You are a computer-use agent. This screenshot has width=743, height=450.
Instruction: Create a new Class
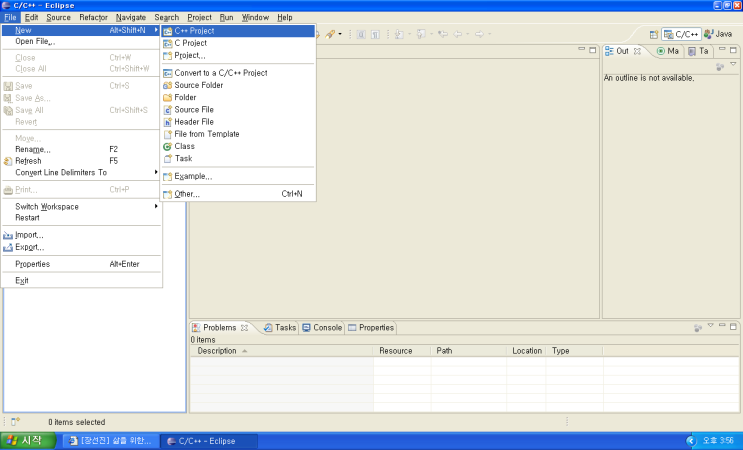pyautogui.click(x=238, y=146)
